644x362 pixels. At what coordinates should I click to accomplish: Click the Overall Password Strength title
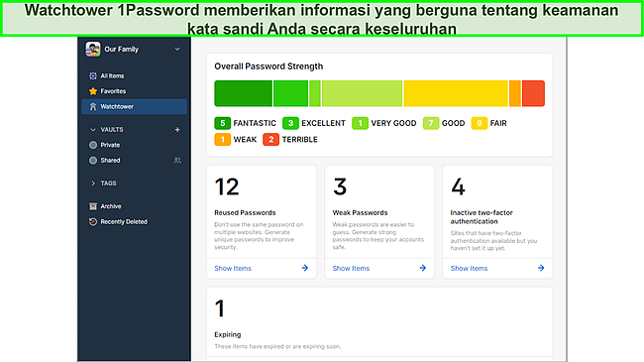point(268,66)
